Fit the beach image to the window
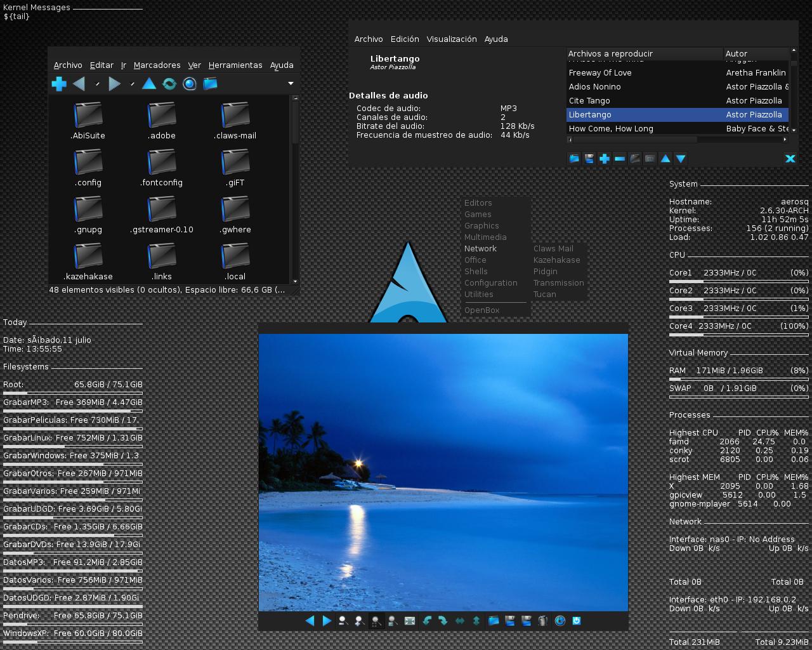This screenshot has width=812, height=650. tap(393, 620)
